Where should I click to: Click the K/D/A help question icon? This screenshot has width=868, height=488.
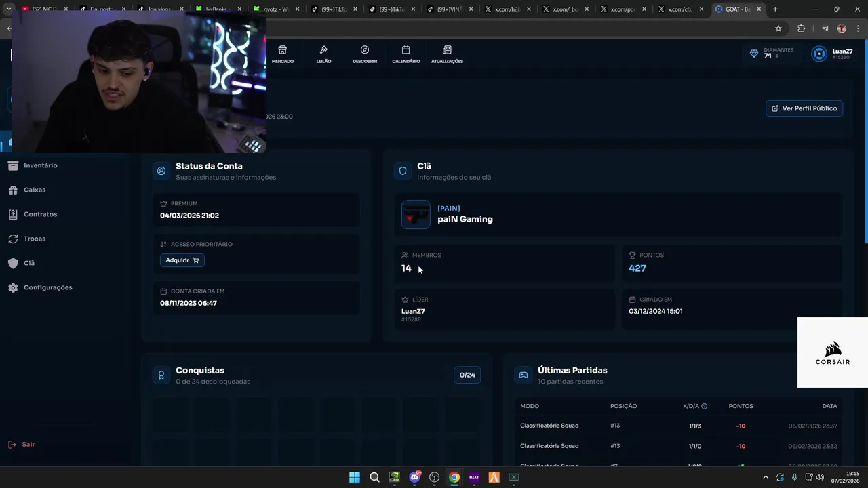point(704,406)
